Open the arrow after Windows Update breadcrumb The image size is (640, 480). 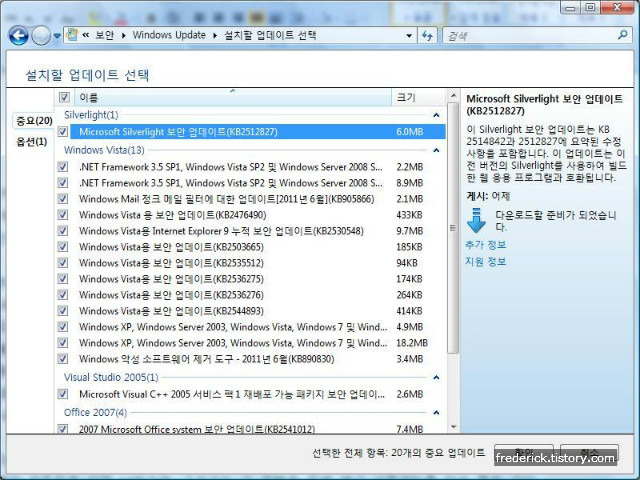click(215, 36)
